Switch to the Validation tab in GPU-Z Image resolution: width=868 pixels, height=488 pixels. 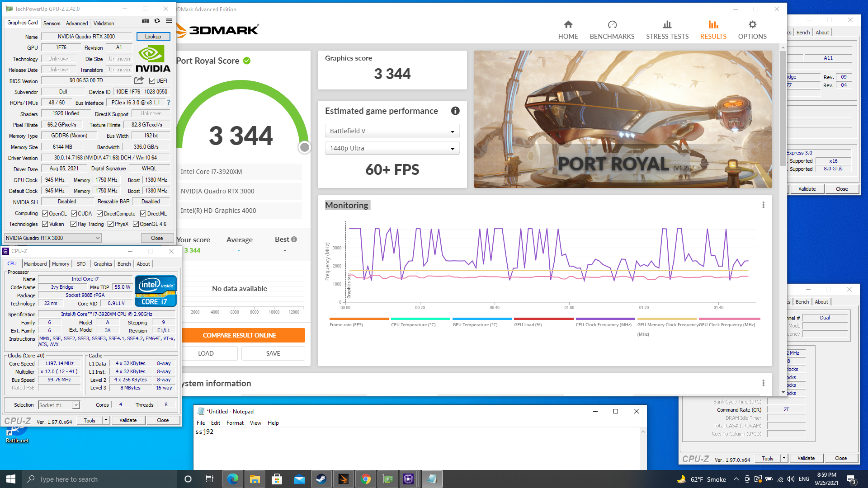104,23
